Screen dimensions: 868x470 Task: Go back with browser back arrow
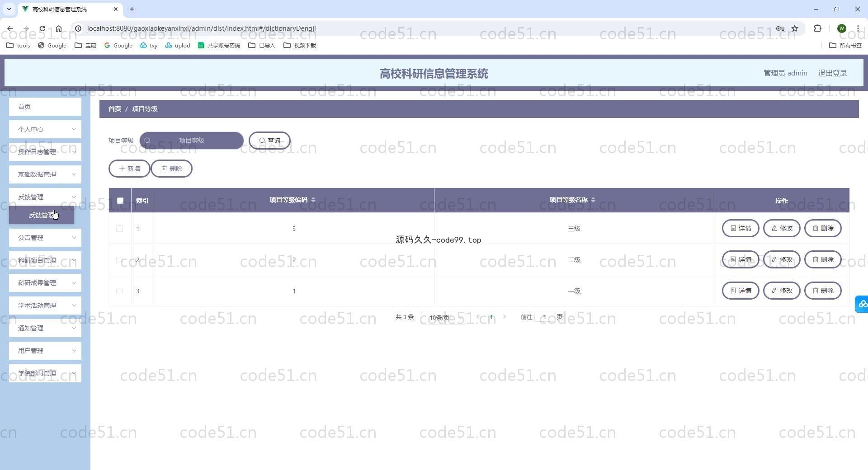click(10, 28)
